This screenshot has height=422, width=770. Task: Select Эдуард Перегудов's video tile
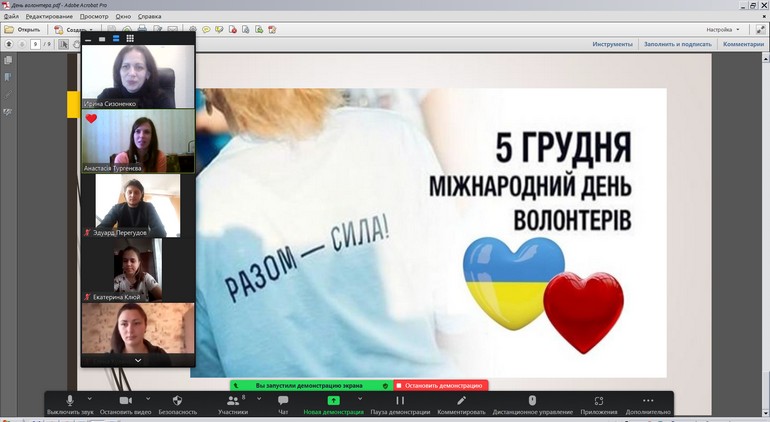point(138,205)
